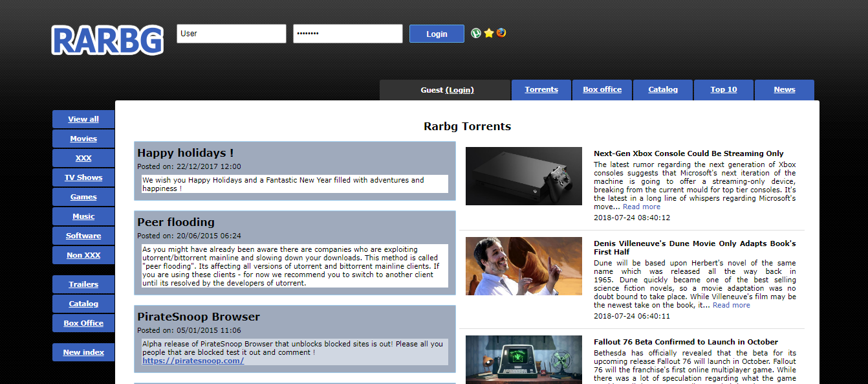This screenshot has width=868, height=384.
Task: Select the Non XXX sidebar category
Action: click(83, 255)
